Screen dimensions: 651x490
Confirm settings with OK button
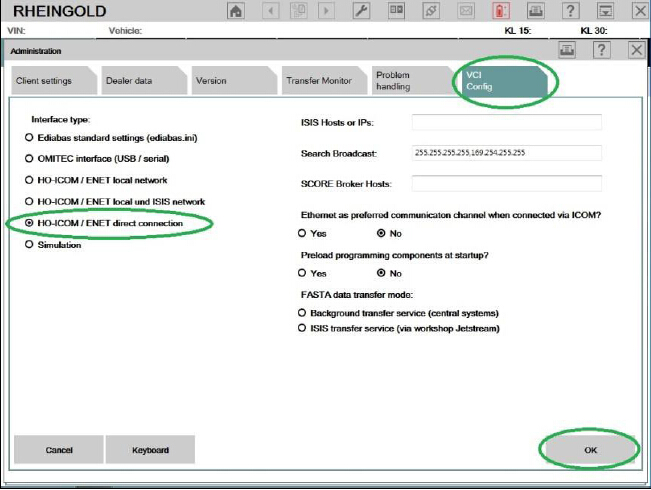click(590, 450)
